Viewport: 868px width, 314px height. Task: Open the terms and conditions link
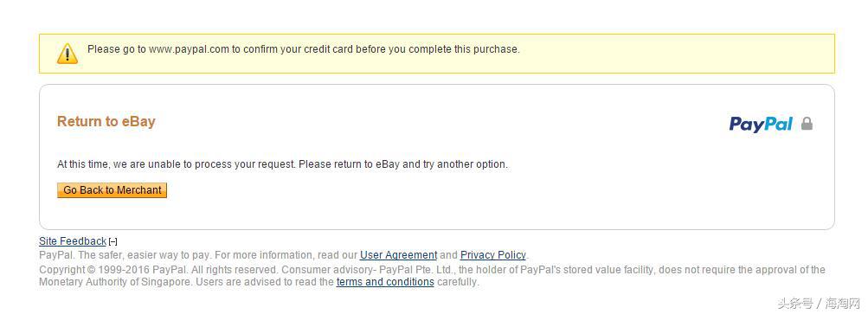pos(385,282)
